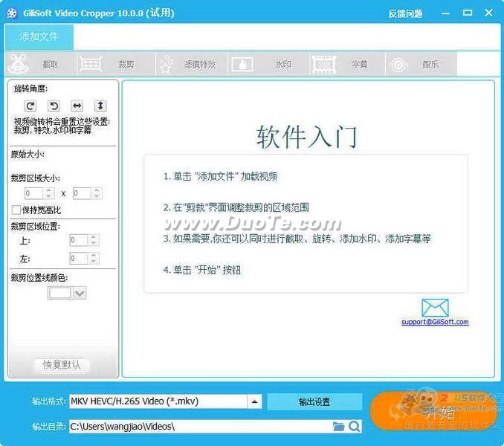Click 反馈问题 feedback link
504x446 pixels.
pyautogui.click(x=405, y=13)
